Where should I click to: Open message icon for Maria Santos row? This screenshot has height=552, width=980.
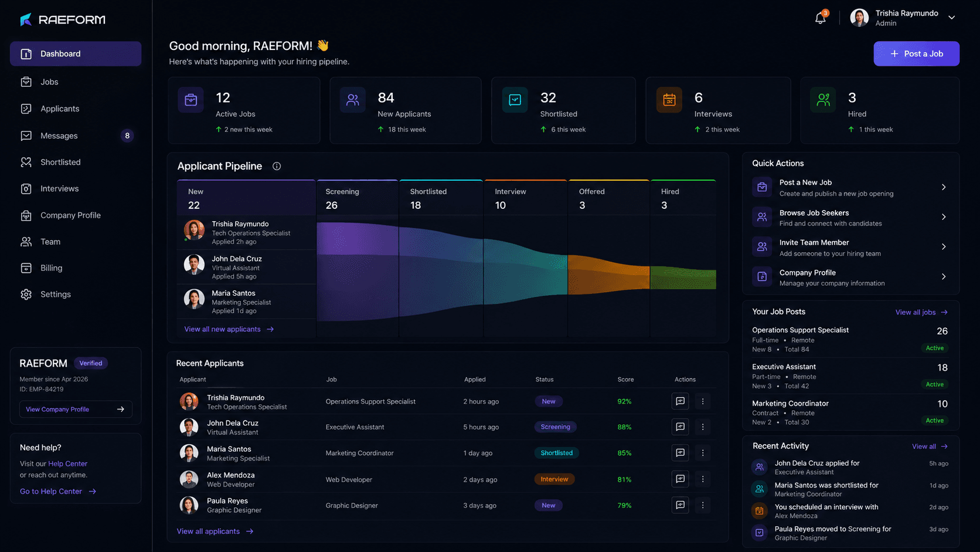tap(680, 453)
